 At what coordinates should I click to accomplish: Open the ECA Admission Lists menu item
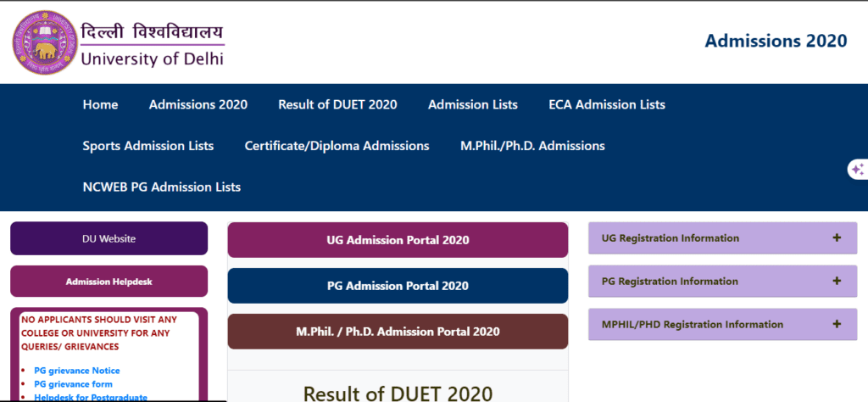click(x=607, y=104)
